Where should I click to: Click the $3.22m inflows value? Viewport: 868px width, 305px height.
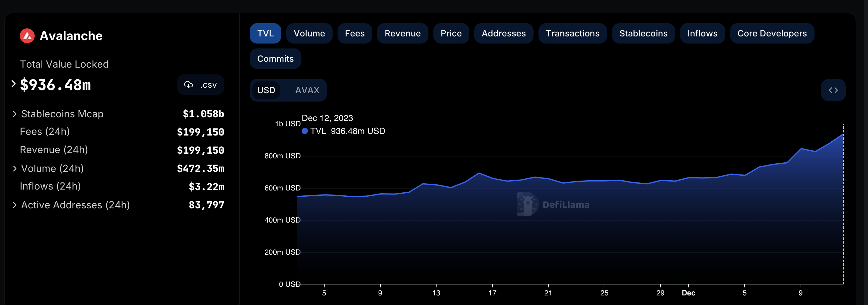point(206,187)
